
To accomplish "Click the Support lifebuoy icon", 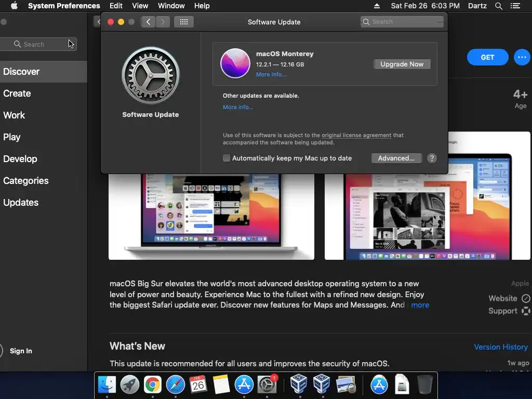I will pyautogui.click(x=526, y=311).
